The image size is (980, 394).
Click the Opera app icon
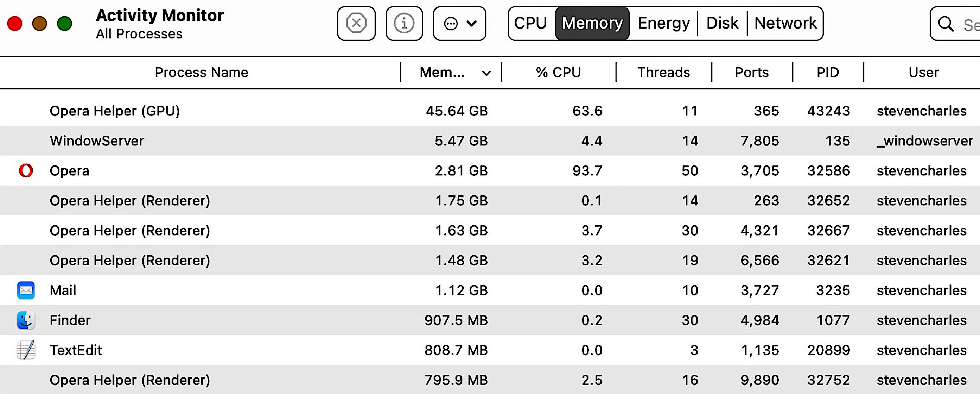[26, 170]
